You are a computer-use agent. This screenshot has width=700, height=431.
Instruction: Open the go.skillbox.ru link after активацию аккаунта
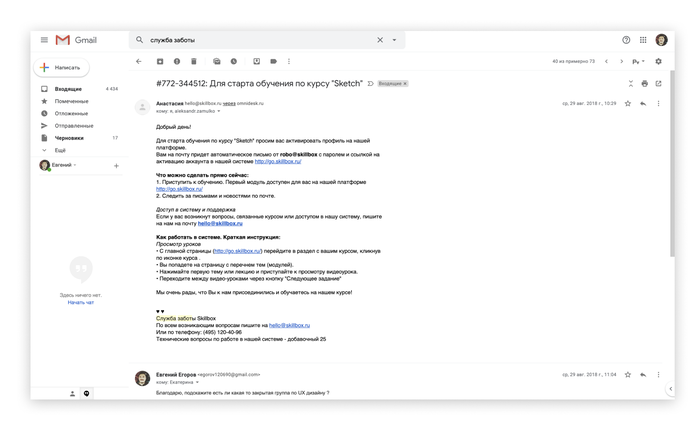[x=278, y=161]
